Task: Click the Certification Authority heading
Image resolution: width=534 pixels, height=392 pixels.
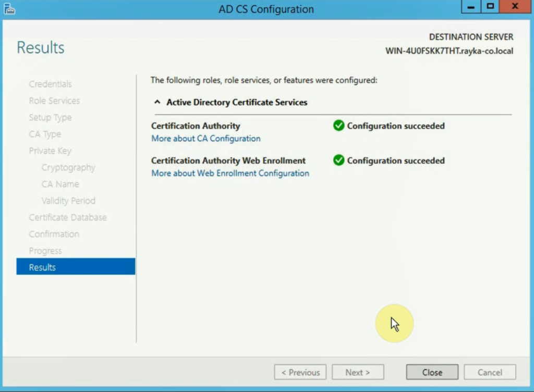Action: pyautogui.click(x=196, y=126)
